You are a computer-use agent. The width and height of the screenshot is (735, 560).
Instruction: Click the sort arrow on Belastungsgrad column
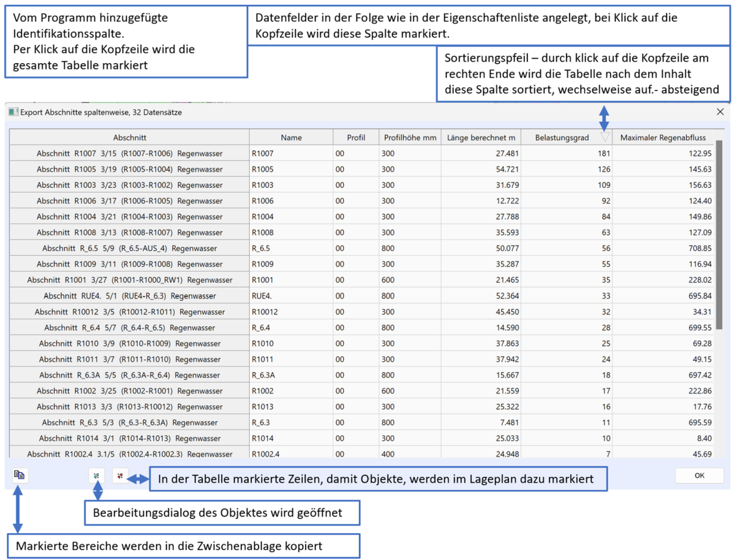coord(605,137)
